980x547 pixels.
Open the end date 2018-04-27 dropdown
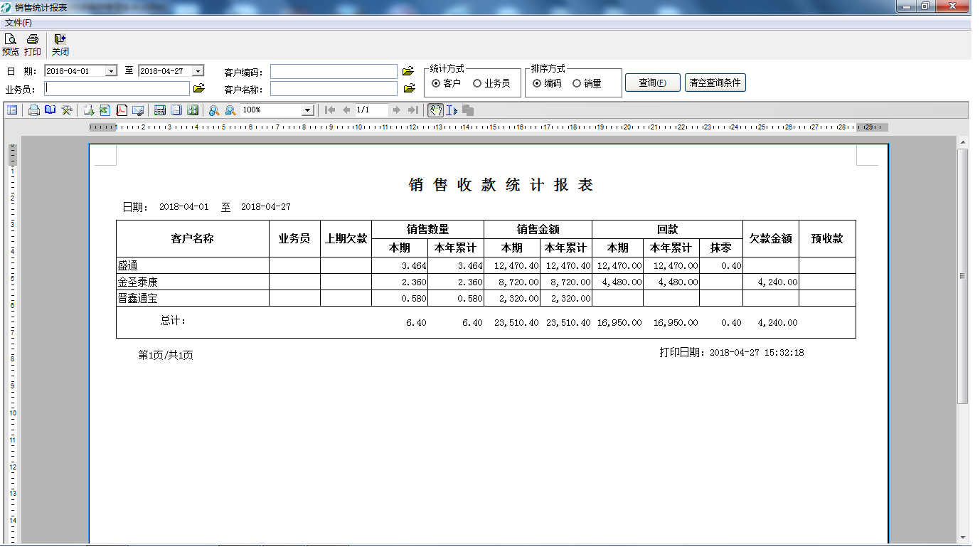point(198,71)
